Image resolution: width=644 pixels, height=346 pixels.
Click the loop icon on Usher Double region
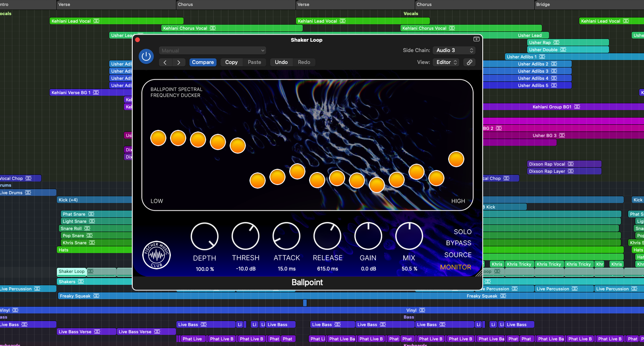(x=563, y=50)
